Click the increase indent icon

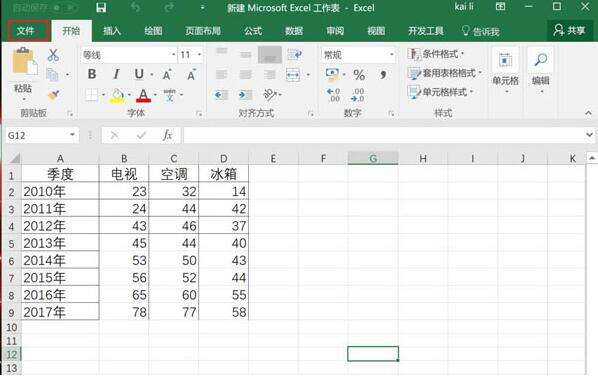[245, 94]
